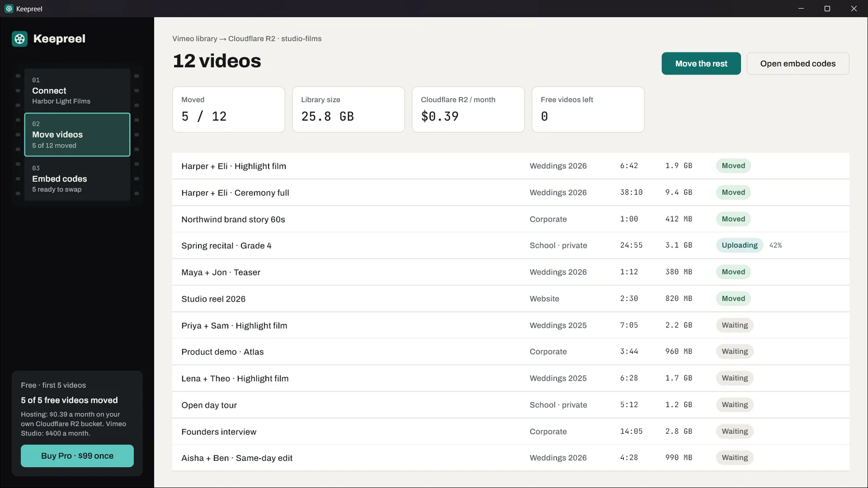The height and width of the screenshot is (488, 868).
Task: Select Harper + Eli Ceremony full row
Action: pyautogui.click(x=510, y=192)
